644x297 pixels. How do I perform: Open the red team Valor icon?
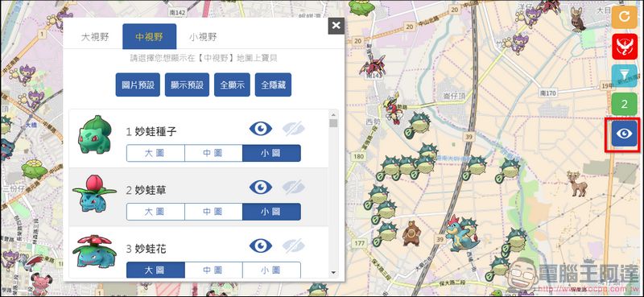coord(624,47)
